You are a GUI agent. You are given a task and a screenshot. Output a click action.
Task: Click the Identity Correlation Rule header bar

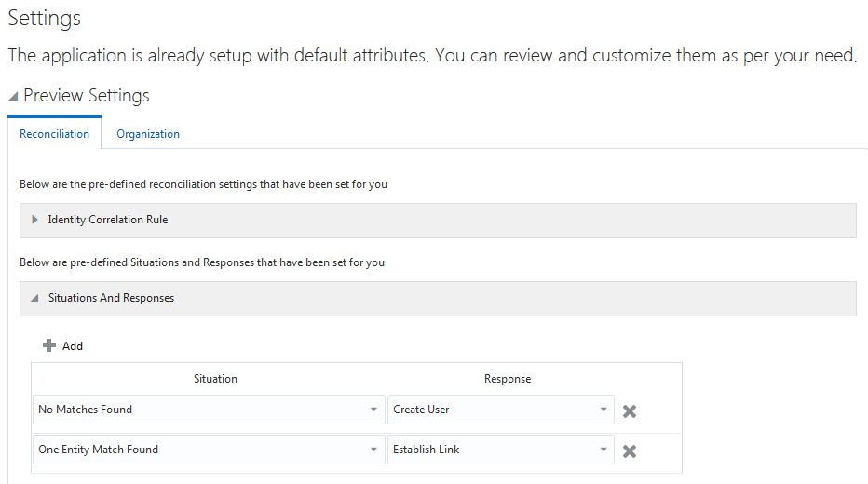point(438,220)
